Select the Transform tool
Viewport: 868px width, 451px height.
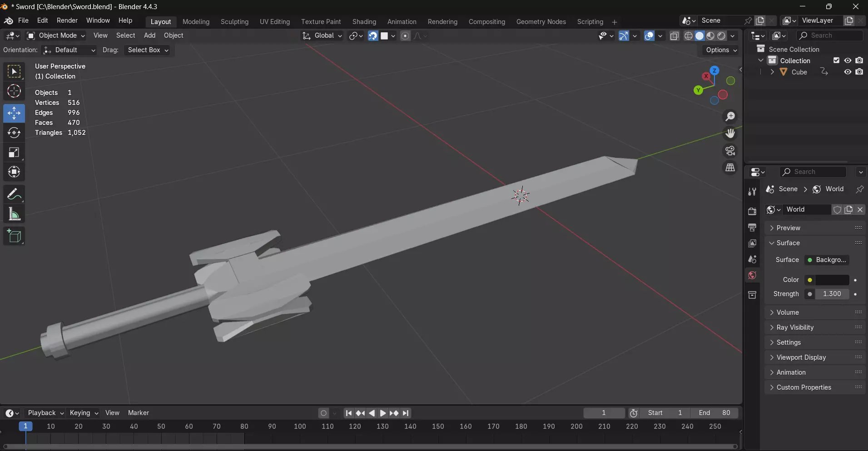pyautogui.click(x=14, y=172)
